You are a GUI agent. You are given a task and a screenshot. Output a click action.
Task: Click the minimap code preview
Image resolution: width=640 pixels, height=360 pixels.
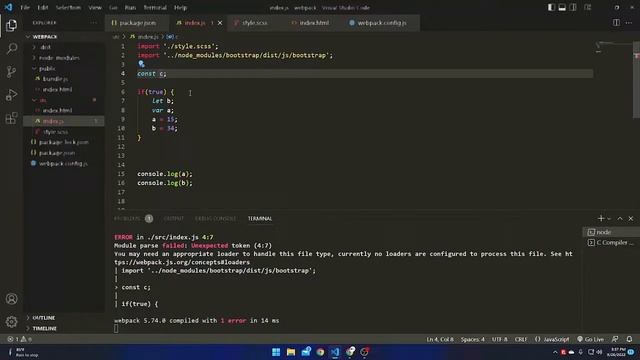pos(604,47)
